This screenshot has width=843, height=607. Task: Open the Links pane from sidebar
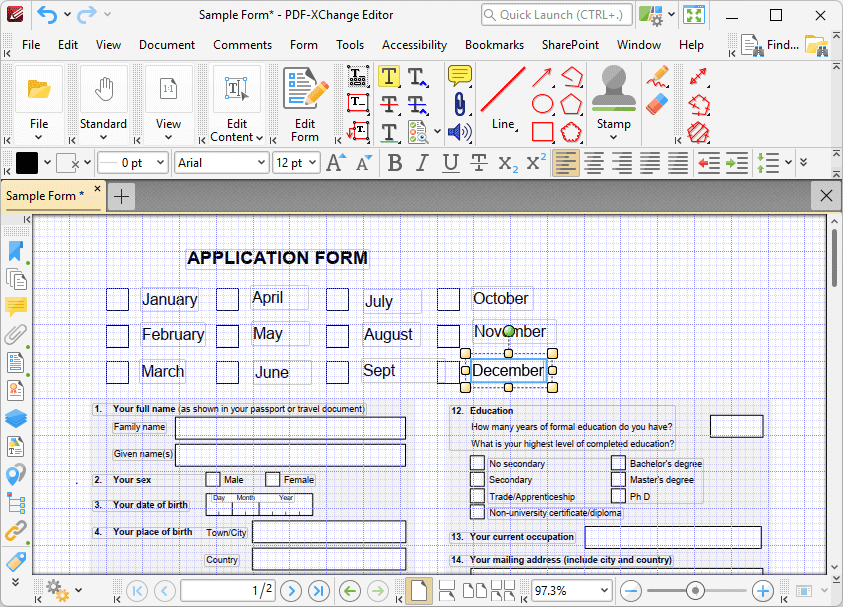pos(16,531)
